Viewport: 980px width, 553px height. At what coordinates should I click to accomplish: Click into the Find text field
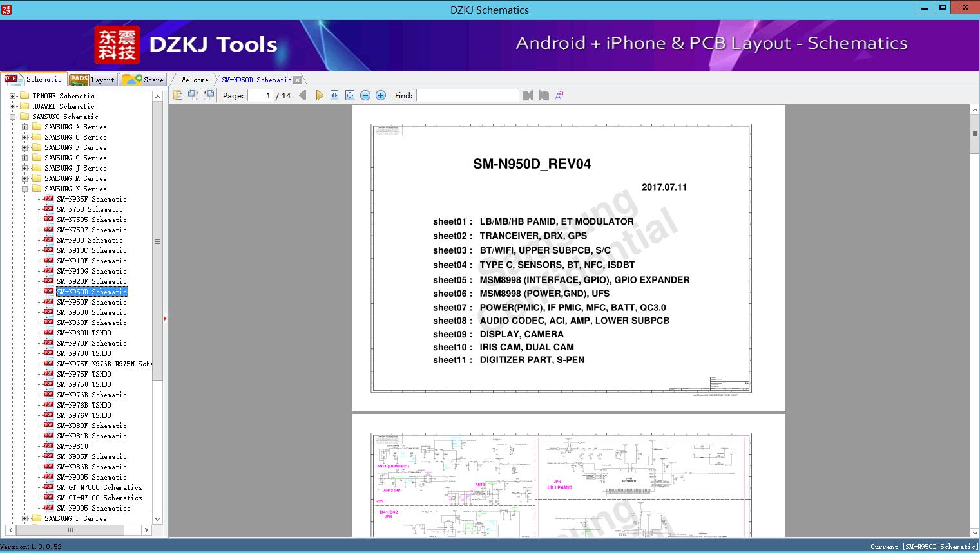(467, 95)
